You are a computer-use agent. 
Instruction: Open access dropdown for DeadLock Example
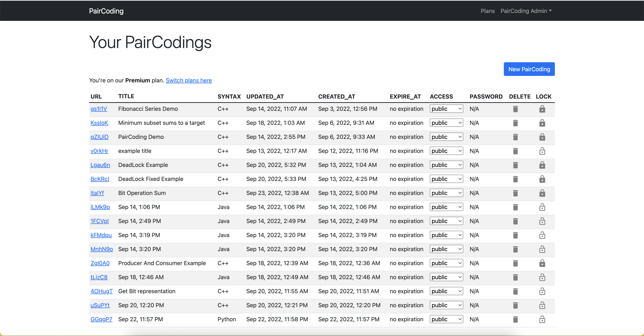[446, 165]
